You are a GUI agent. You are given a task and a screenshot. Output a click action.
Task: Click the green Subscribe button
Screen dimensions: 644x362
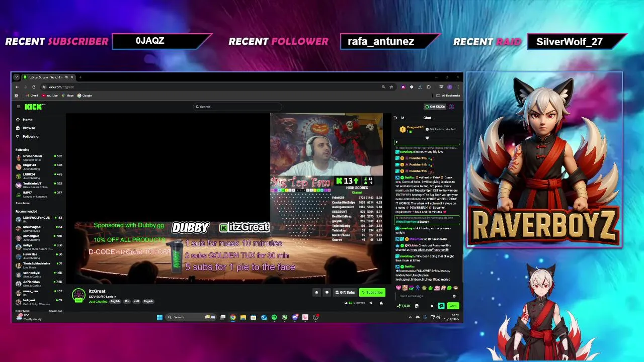[372, 293]
